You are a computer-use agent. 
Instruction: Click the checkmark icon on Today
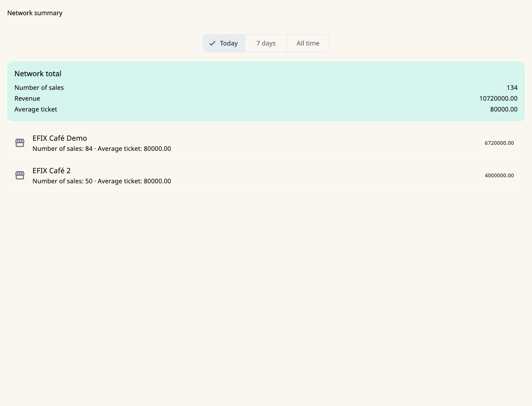pyautogui.click(x=212, y=43)
